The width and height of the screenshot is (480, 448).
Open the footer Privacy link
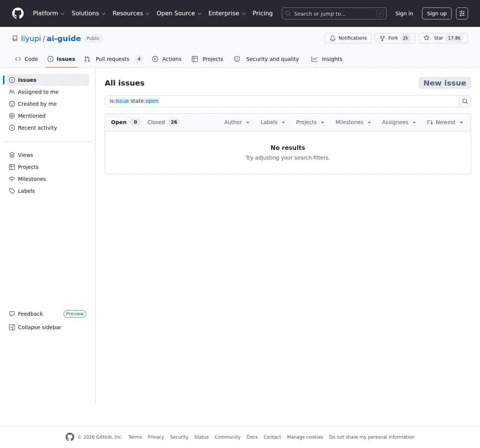156,437
